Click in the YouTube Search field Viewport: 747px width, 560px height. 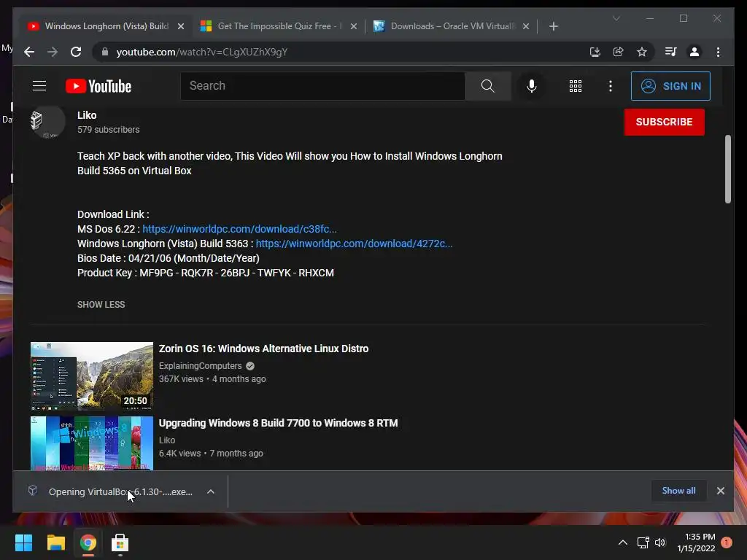pyautogui.click(x=322, y=86)
